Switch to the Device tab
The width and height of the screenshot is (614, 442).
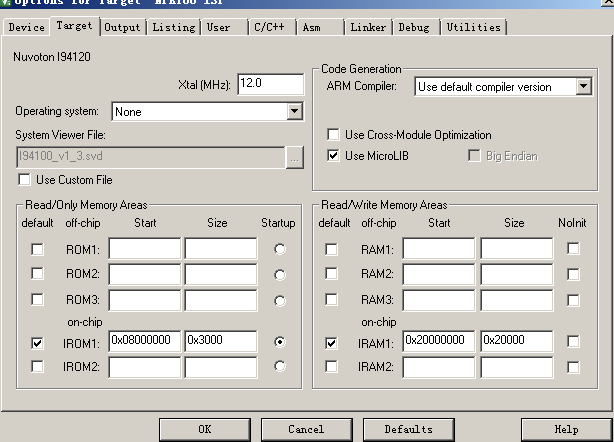26,27
